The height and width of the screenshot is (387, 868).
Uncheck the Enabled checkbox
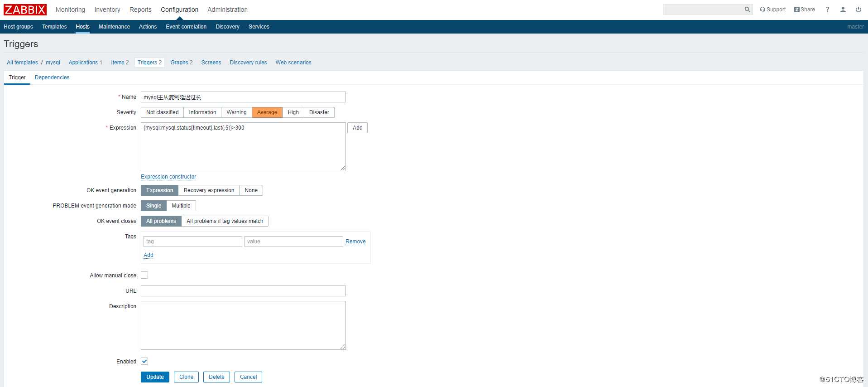pyautogui.click(x=144, y=361)
